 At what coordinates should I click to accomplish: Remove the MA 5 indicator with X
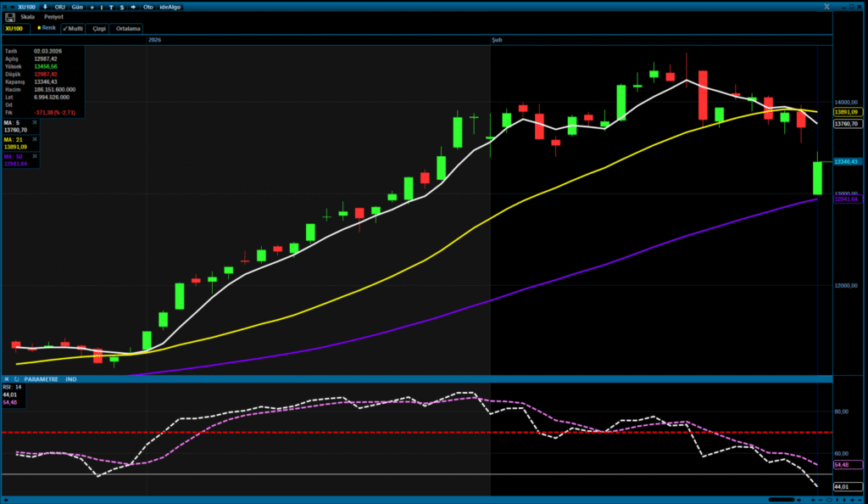click(35, 123)
